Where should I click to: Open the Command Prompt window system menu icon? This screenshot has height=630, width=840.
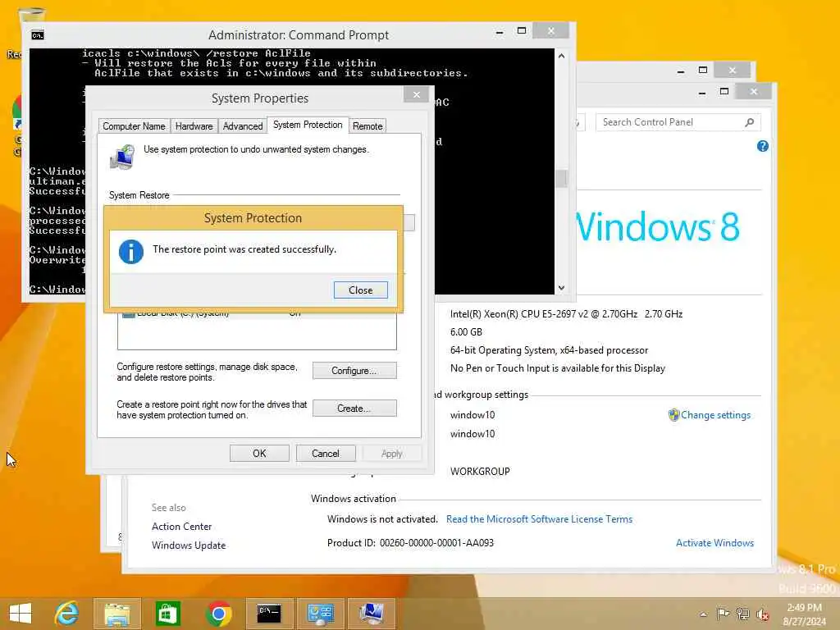[x=38, y=35]
